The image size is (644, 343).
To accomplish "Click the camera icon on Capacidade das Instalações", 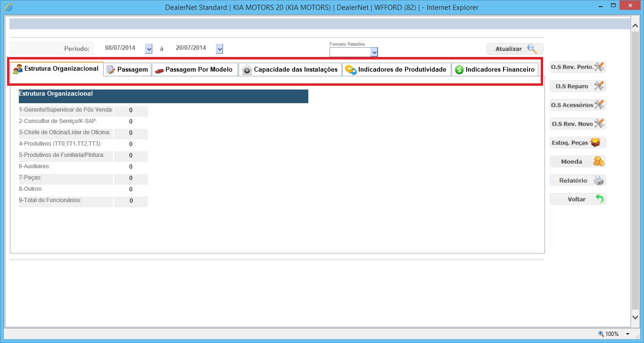I will pos(247,70).
